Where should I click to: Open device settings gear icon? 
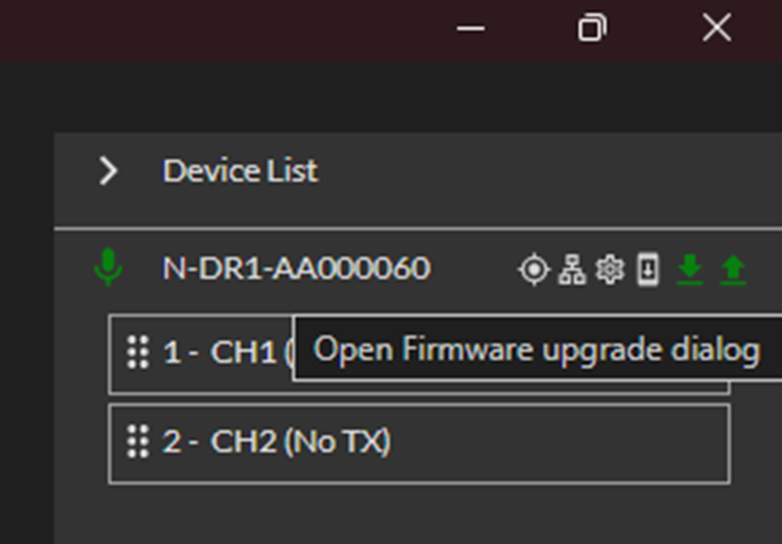609,269
